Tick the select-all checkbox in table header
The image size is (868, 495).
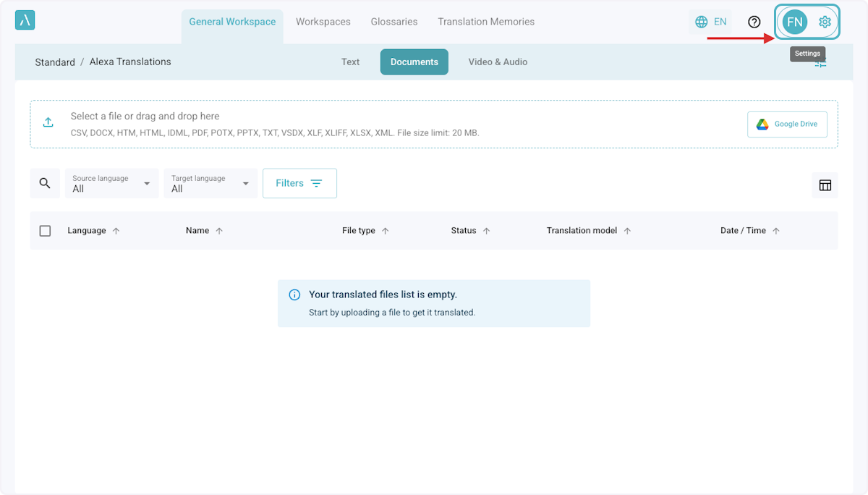coord(45,231)
